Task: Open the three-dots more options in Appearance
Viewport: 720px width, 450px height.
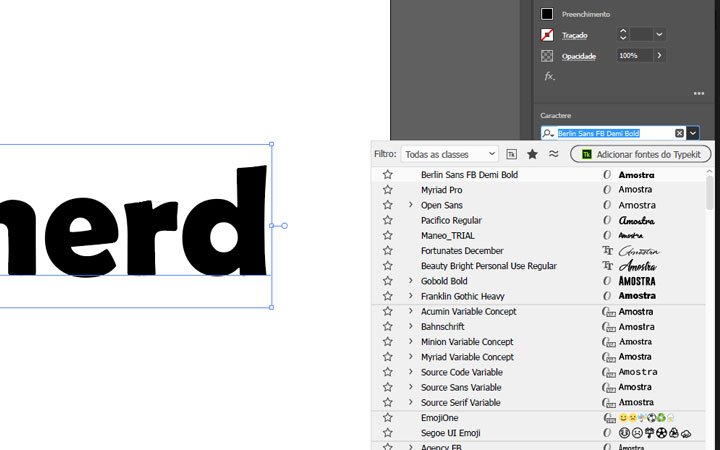Action: pyautogui.click(x=699, y=94)
